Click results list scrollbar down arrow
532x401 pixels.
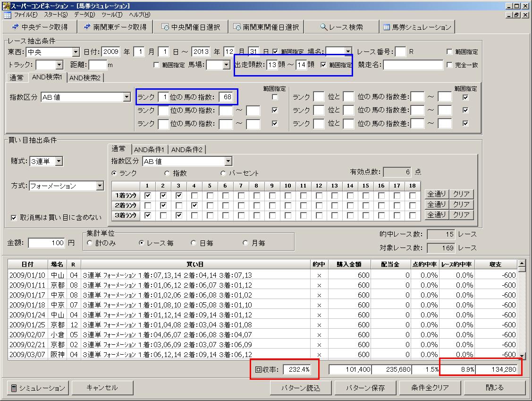point(522,356)
